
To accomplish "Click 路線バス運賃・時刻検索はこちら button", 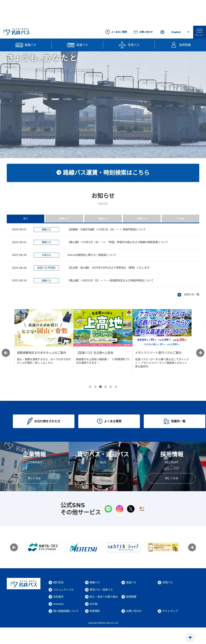I will point(103,173).
